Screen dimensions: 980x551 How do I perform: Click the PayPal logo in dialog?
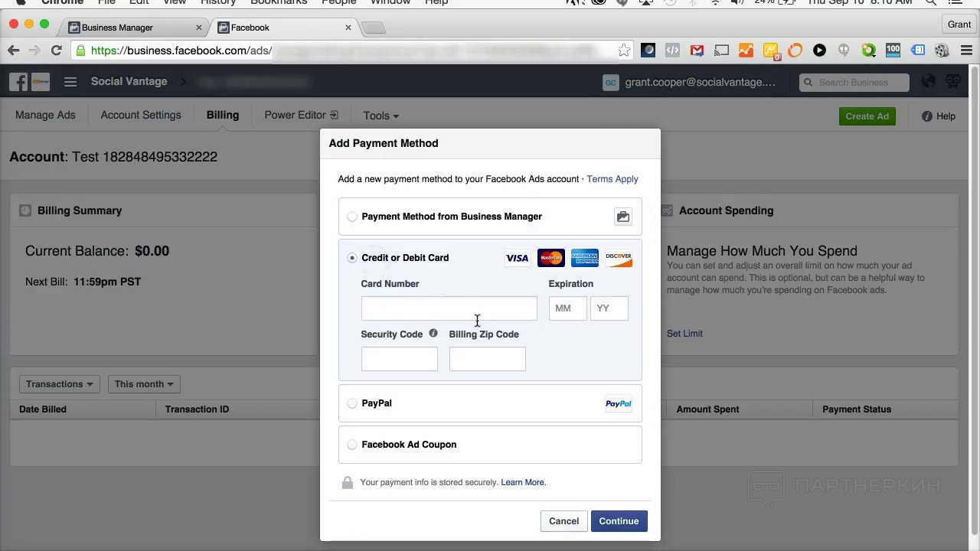click(x=619, y=403)
